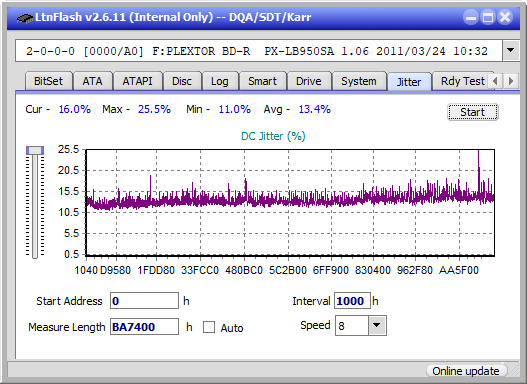
Task: Expand the PLEXTOR drive selection dropdown
Action: pyautogui.click(x=511, y=51)
